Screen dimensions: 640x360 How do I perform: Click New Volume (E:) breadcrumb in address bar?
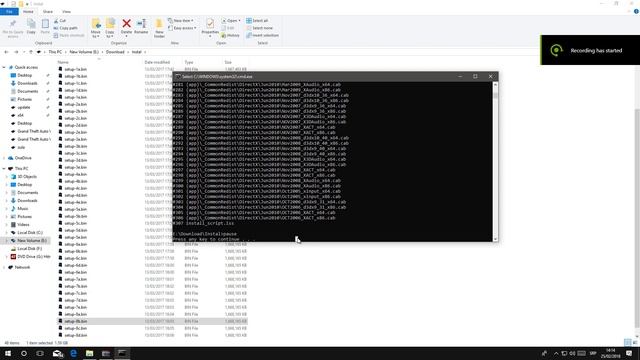pyautogui.click(x=84, y=52)
